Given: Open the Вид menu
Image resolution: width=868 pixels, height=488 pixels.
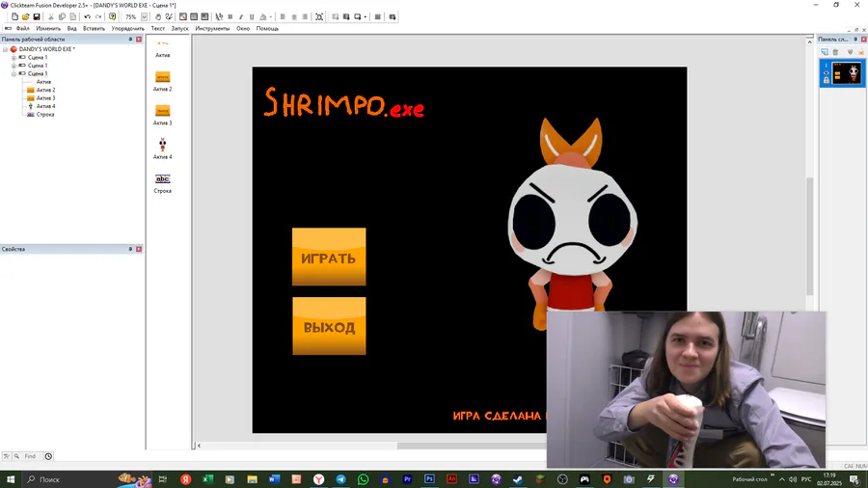Looking at the screenshot, I should [x=72, y=28].
